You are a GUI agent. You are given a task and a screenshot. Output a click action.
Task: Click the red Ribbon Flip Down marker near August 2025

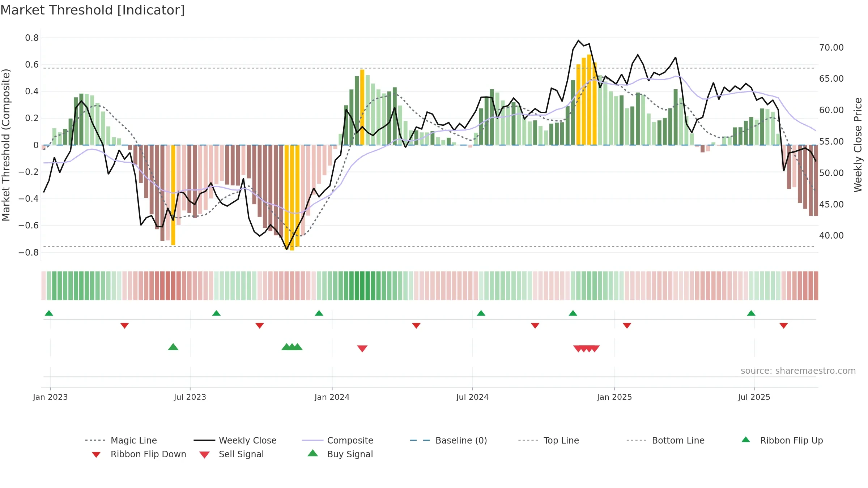784,326
